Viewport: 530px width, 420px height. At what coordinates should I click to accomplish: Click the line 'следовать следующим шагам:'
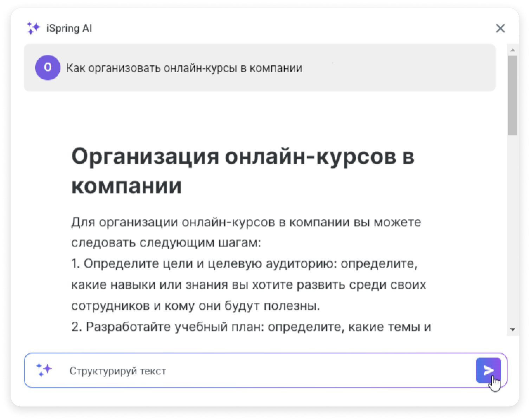(x=166, y=243)
